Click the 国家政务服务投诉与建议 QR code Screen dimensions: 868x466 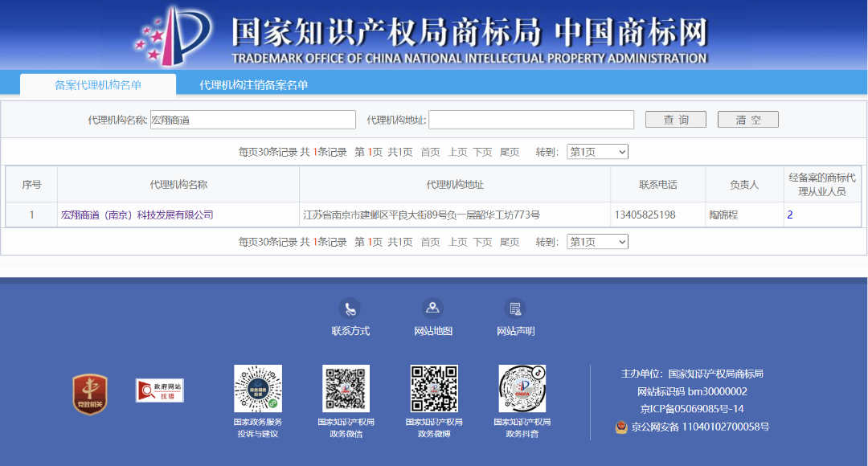(258, 388)
